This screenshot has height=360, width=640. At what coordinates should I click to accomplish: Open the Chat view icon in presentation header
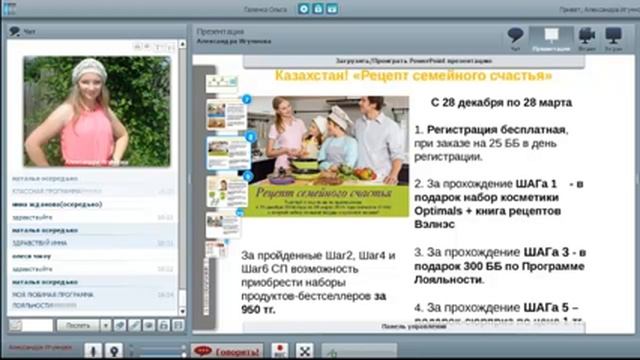pyautogui.click(x=515, y=39)
